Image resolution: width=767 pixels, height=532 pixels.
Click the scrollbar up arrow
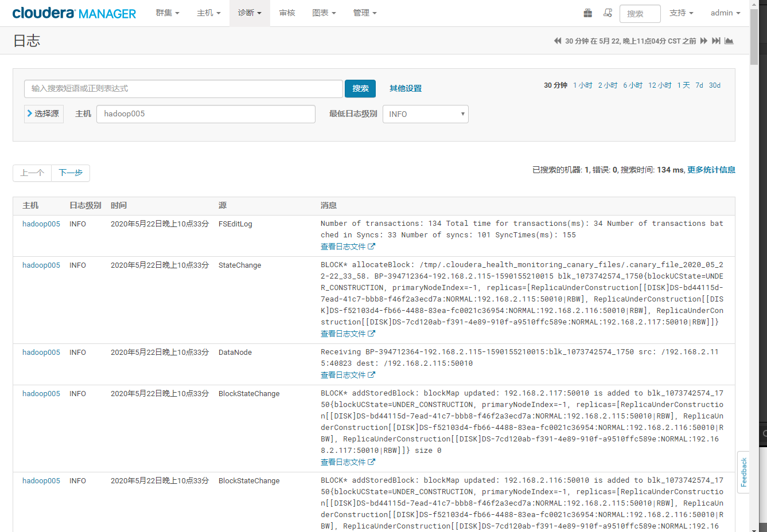754,4
